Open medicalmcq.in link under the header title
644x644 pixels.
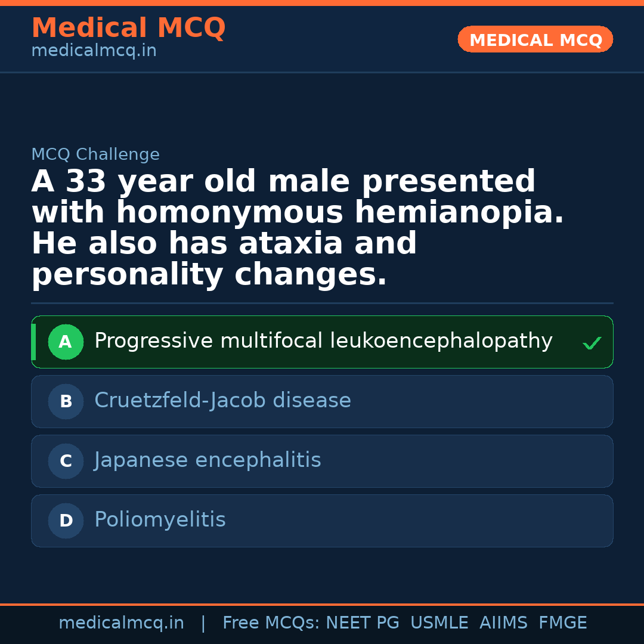coord(94,51)
